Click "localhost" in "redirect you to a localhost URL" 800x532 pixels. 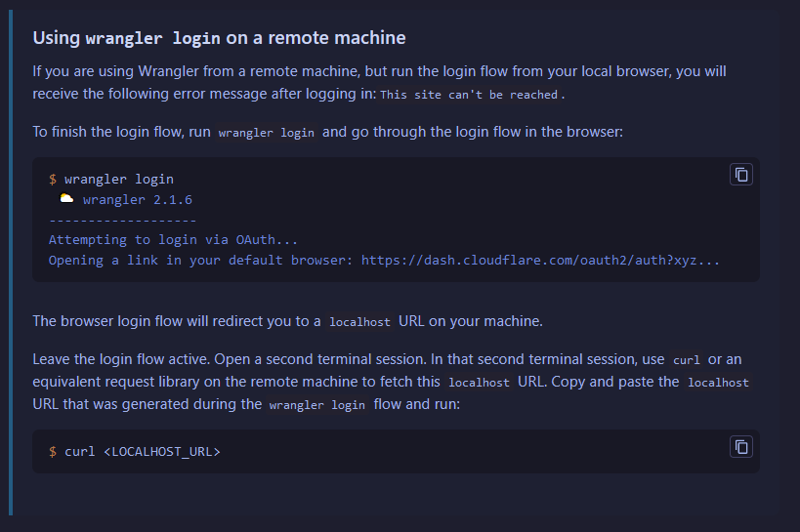coord(359,322)
